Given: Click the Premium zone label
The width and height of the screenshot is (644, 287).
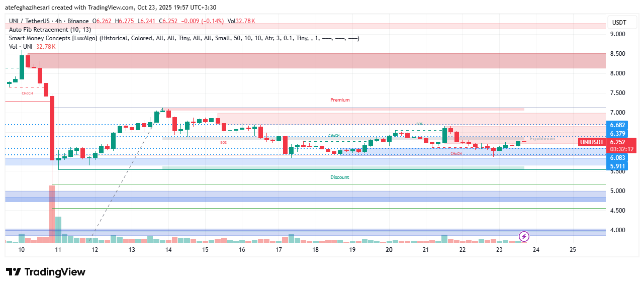Looking at the screenshot, I should (340, 100).
